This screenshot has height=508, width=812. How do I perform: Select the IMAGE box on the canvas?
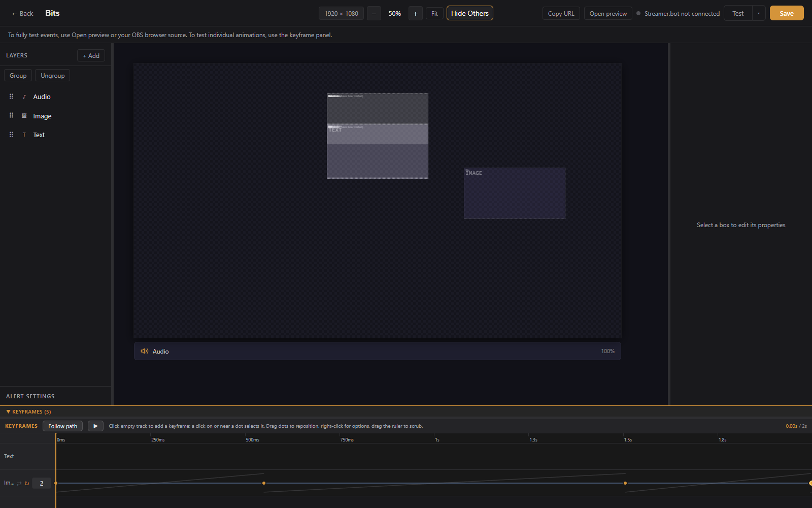(x=515, y=194)
